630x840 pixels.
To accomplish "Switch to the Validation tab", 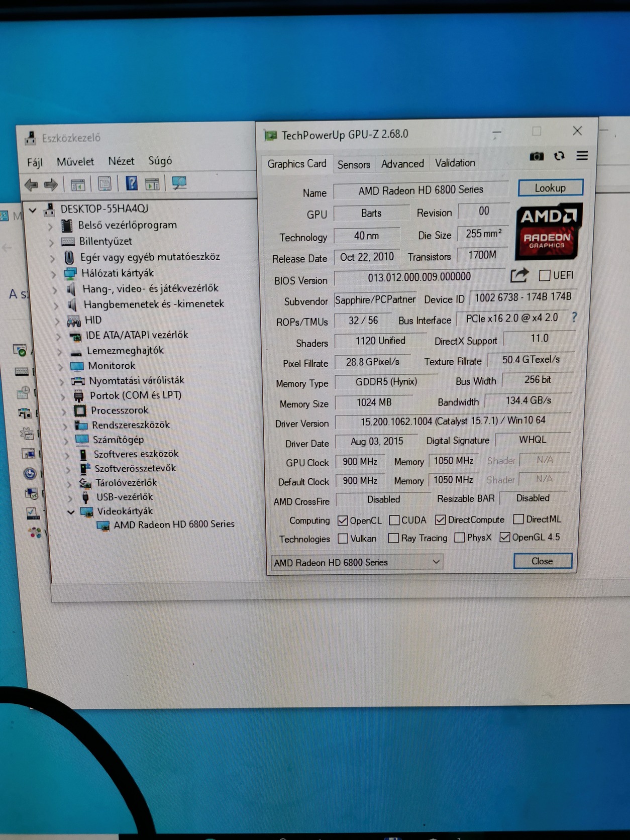I will 455,163.
